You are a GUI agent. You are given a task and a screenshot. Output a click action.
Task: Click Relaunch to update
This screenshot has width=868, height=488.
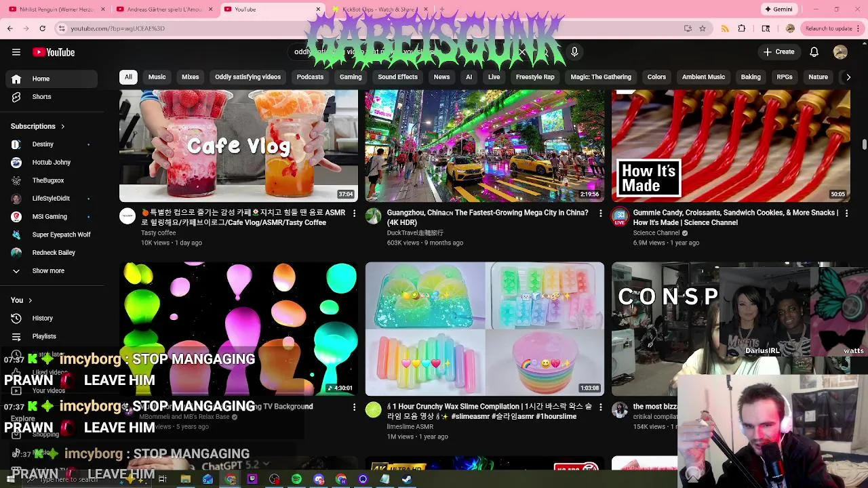829,28
